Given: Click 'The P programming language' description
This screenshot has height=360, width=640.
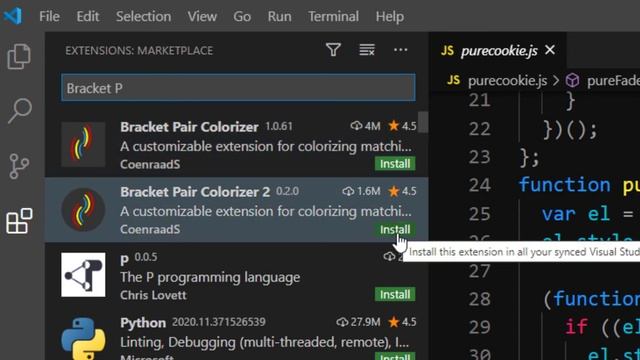Looking at the screenshot, I should pyautogui.click(x=210, y=277).
